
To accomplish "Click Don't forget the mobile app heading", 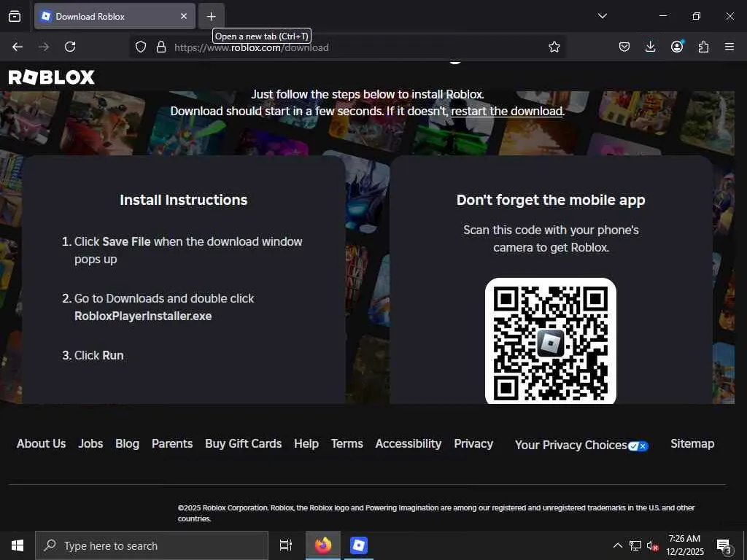I will (x=551, y=200).
